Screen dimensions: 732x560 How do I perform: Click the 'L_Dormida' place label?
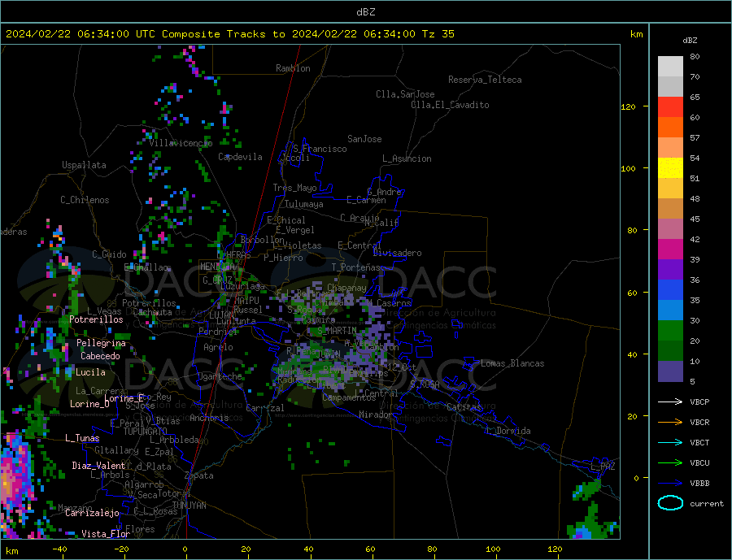coord(508,431)
